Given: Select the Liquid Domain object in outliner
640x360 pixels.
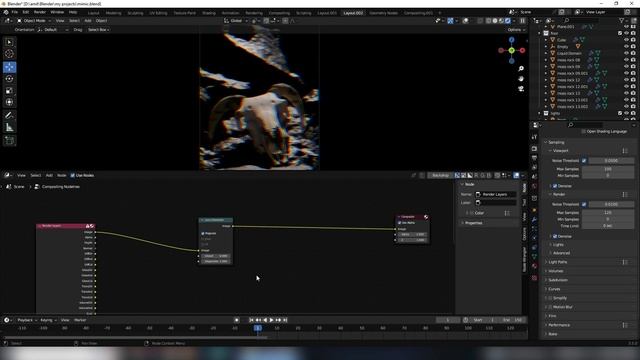Looking at the screenshot, I should coord(569,53).
